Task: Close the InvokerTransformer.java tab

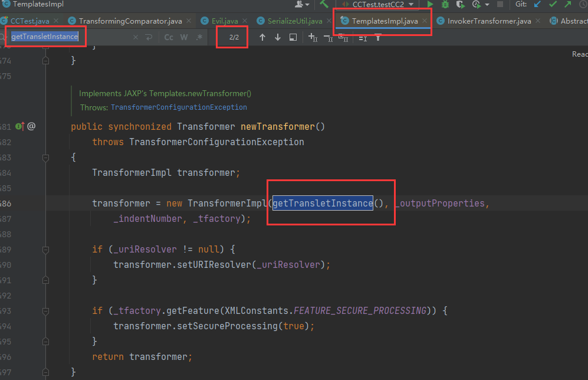Action: coord(538,21)
